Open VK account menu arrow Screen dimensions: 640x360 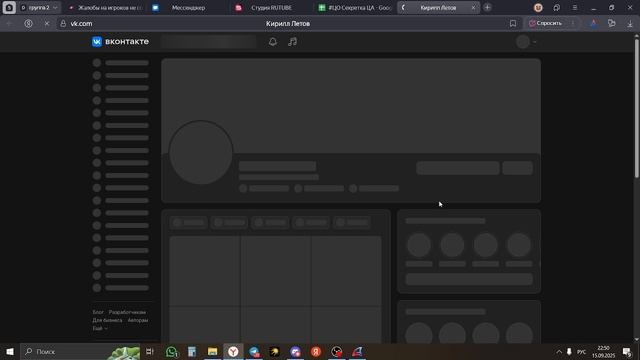point(535,42)
